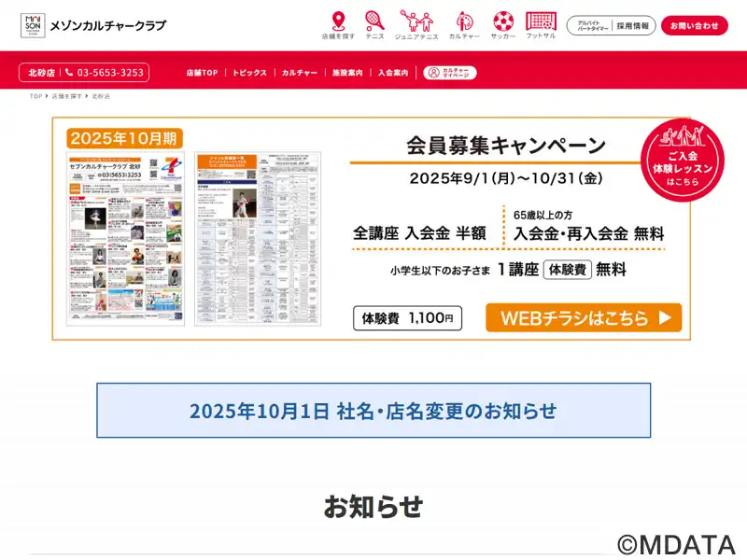This screenshot has width=747, height=560.
Task: Open the left flyer thumbnail image
Action: [126, 239]
